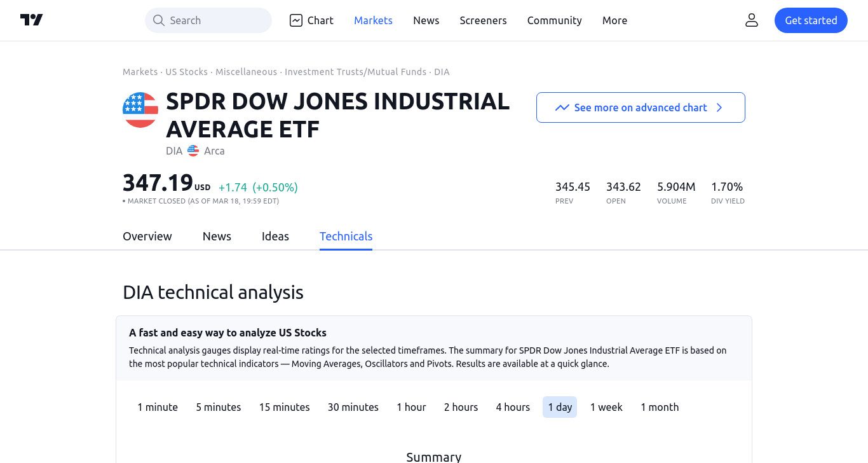Select the 4 hours timeframe

513,407
